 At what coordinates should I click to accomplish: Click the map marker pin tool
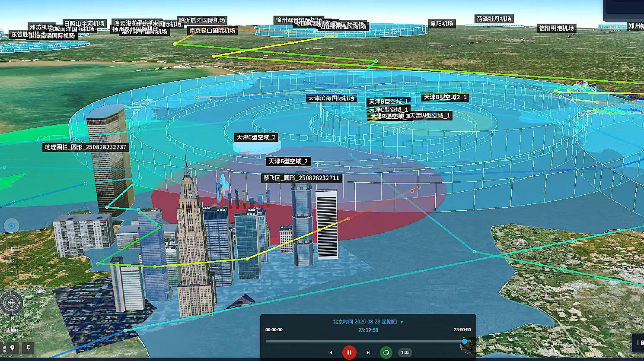tap(12, 348)
